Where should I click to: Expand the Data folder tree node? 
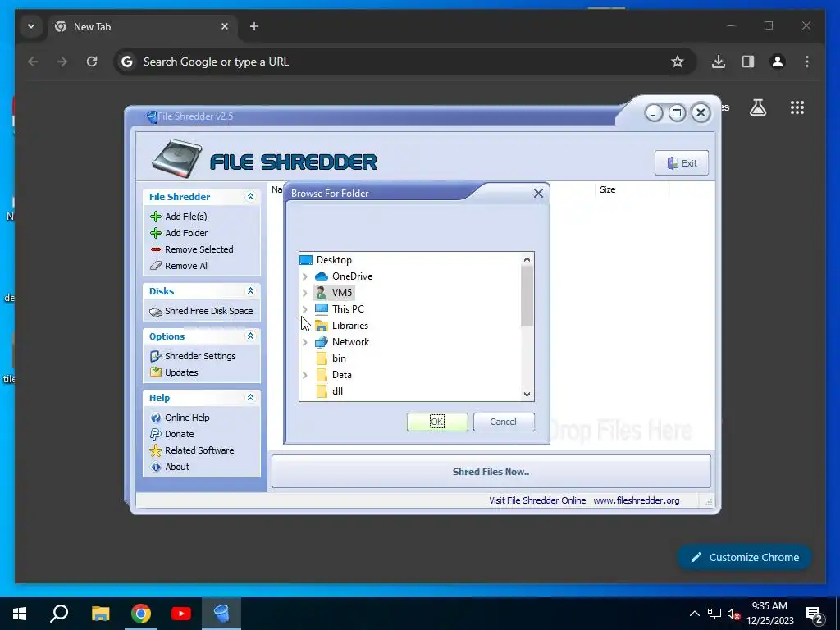[305, 375]
